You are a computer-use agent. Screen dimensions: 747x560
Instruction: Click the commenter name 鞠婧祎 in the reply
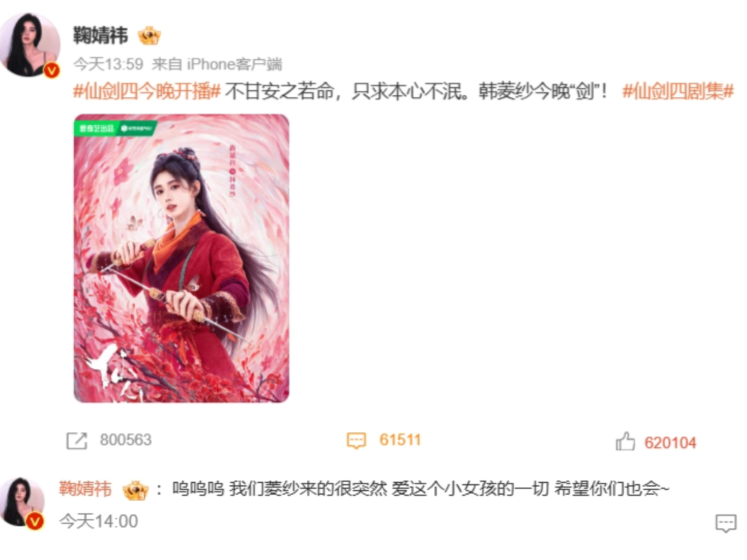(x=86, y=490)
